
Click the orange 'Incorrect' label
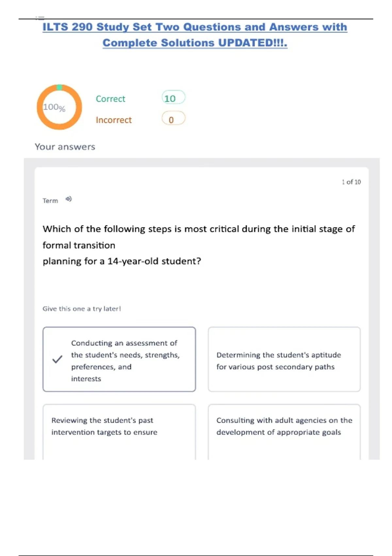pyautogui.click(x=114, y=120)
